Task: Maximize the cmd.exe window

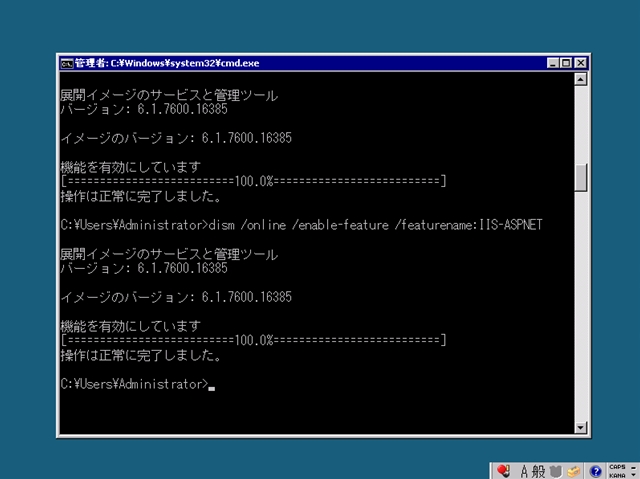Action: tap(566, 63)
